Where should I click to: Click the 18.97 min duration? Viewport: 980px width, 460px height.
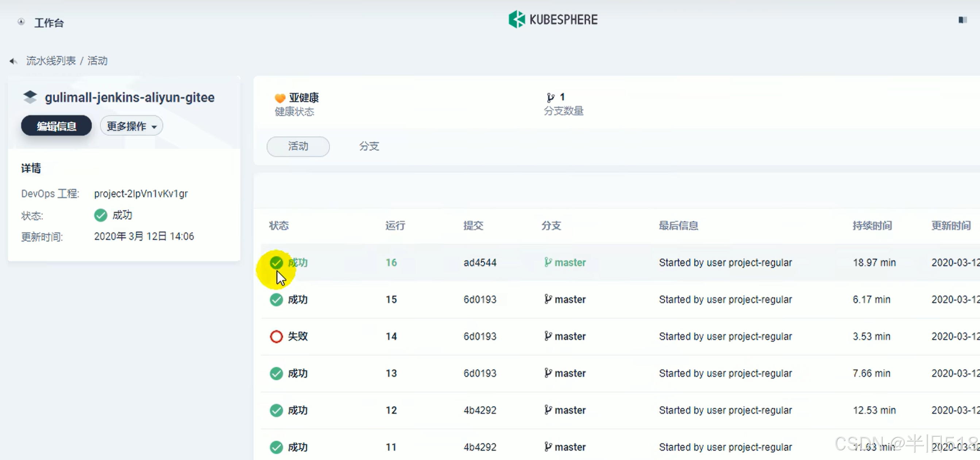(x=874, y=262)
